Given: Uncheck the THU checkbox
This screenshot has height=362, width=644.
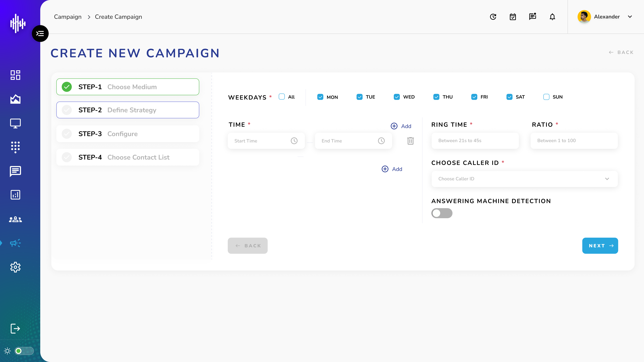Looking at the screenshot, I should point(436,97).
